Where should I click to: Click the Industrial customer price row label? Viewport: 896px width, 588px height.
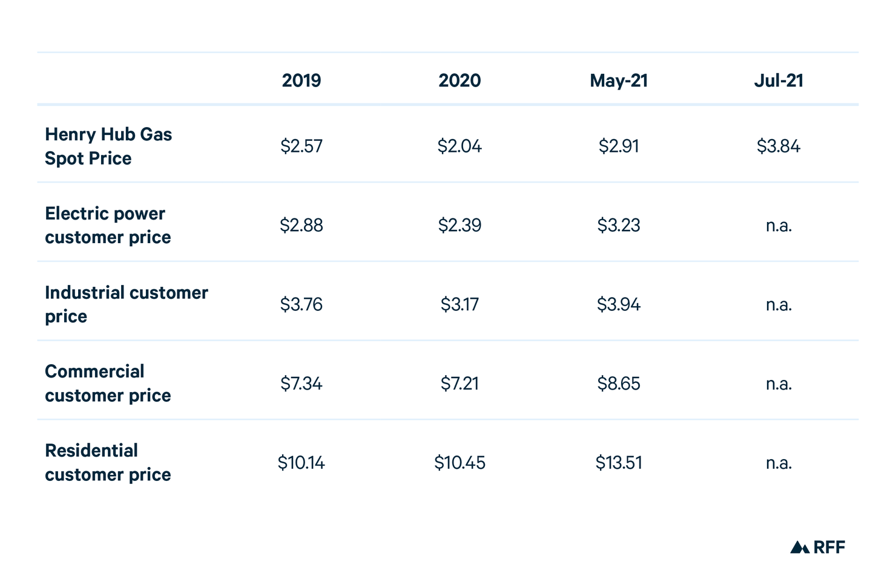tap(127, 304)
